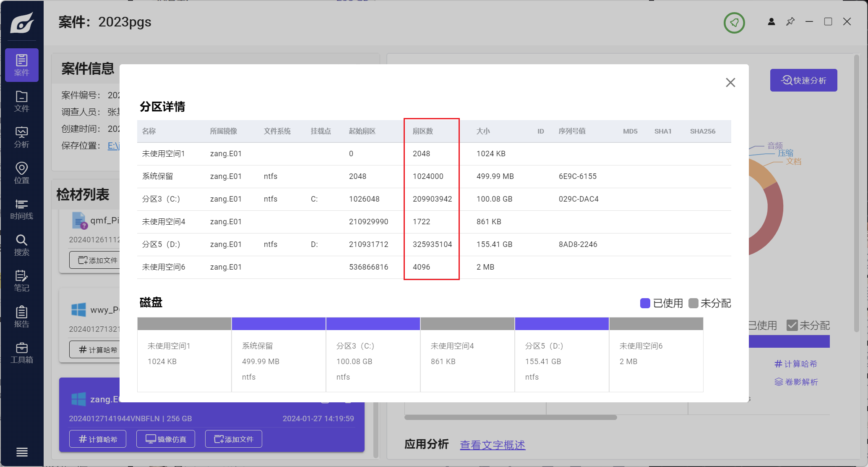Viewport: 868px width, 467px height.
Task: Select the 未使用空间6 disk block
Action: coord(656,355)
